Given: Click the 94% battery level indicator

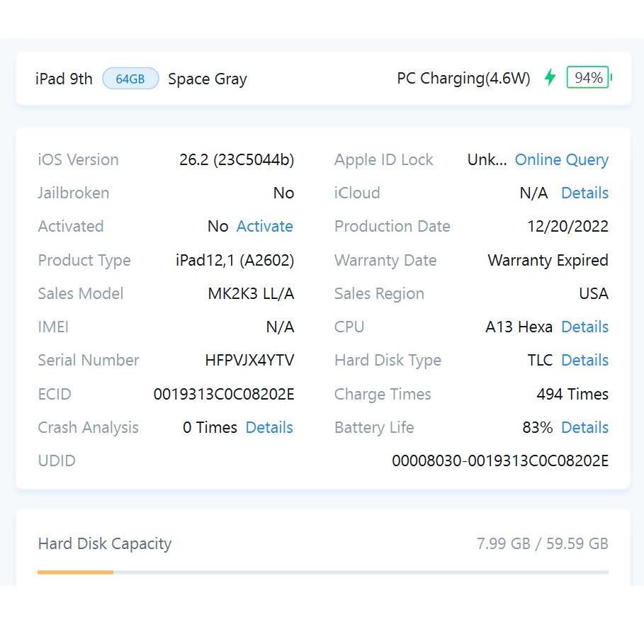Looking at the screenshot, I should [x=588, y=78].
